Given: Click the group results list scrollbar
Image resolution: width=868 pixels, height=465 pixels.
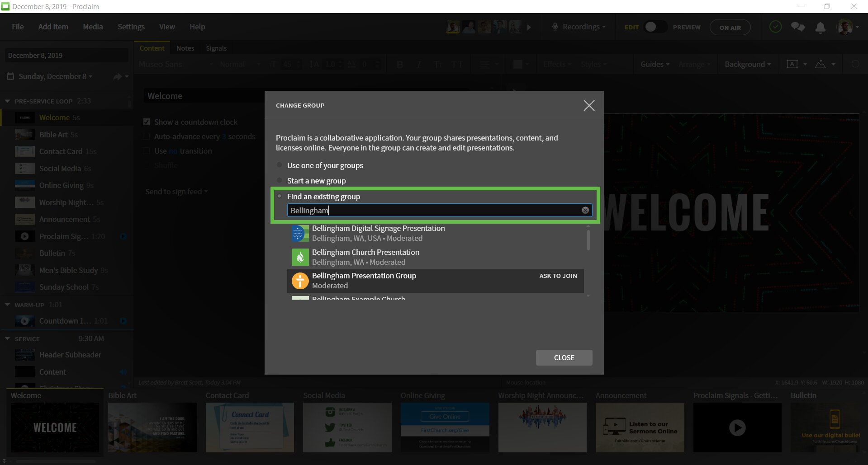Looking at the screenshot, I should (588, 240).
